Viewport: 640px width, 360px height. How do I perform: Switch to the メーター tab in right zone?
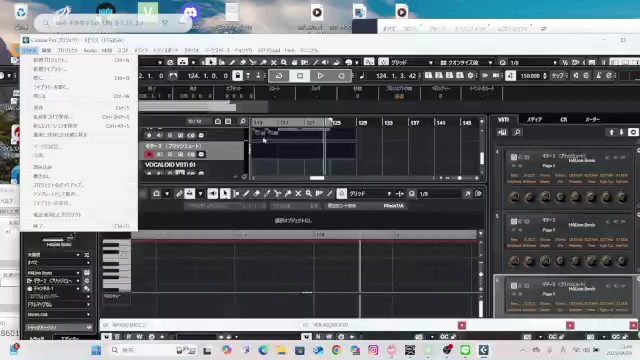(592, 120)
